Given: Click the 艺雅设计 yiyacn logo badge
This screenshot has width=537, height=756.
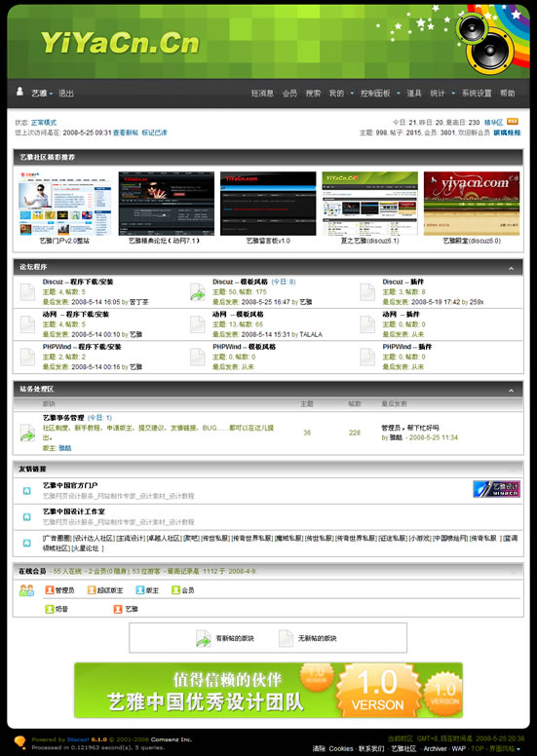Looking at the screenshot, I should 496,489.
